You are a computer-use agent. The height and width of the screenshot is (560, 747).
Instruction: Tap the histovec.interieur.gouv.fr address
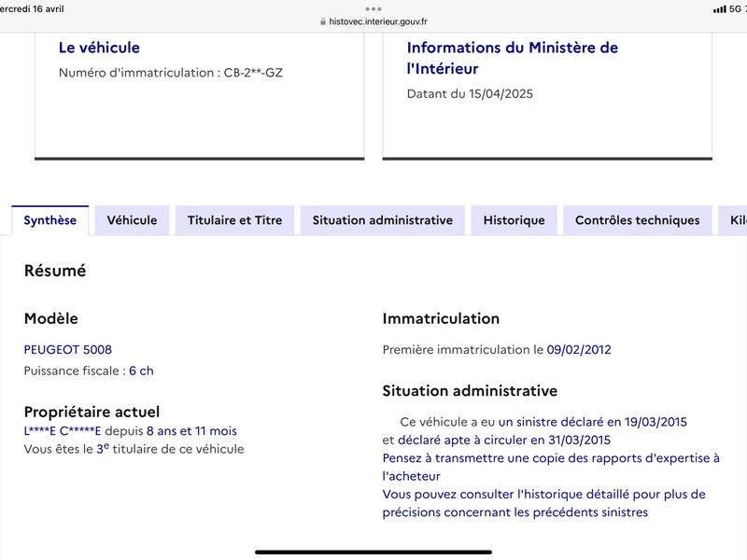(378, 21)
